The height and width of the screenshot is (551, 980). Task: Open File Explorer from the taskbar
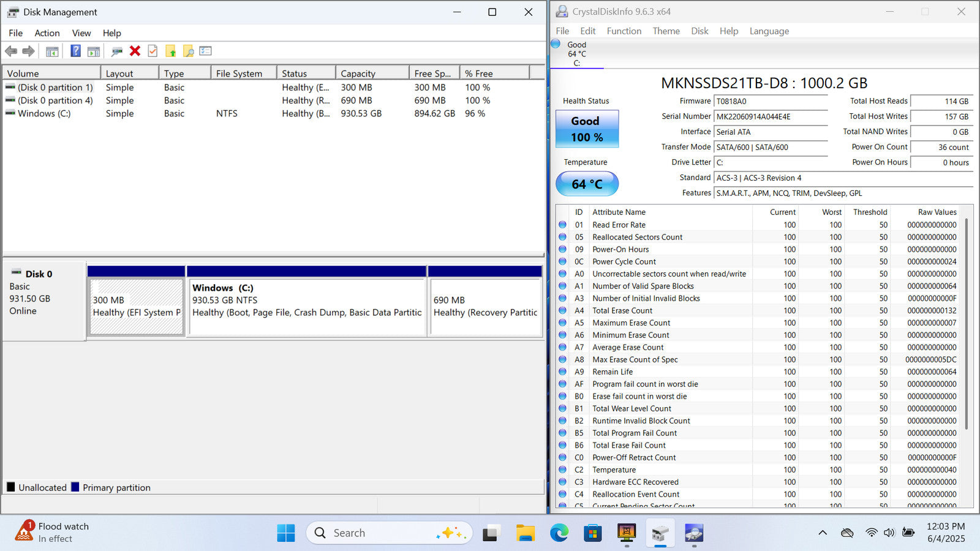525,533
